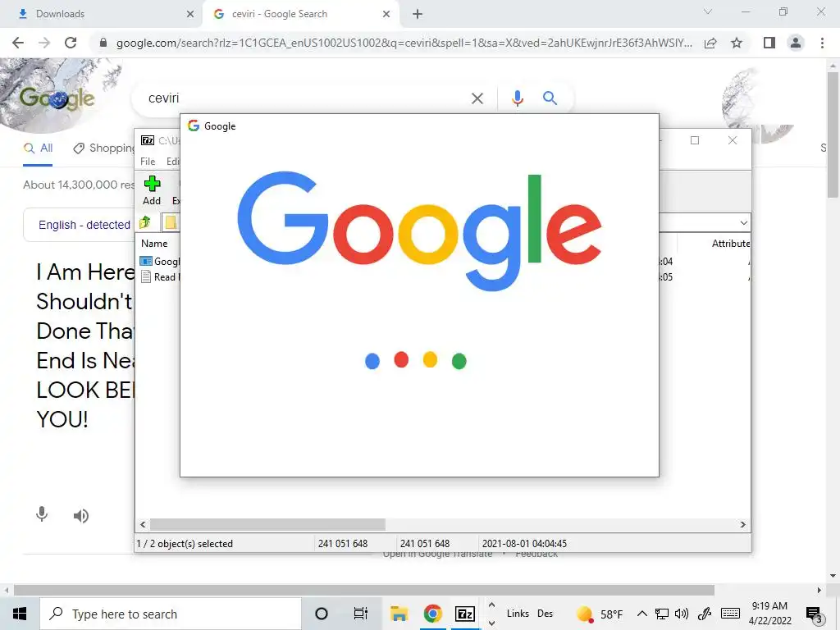Open touch keyboard tray icon
The width and height of the screenshot is (840, 630).
tap(730, 614)
